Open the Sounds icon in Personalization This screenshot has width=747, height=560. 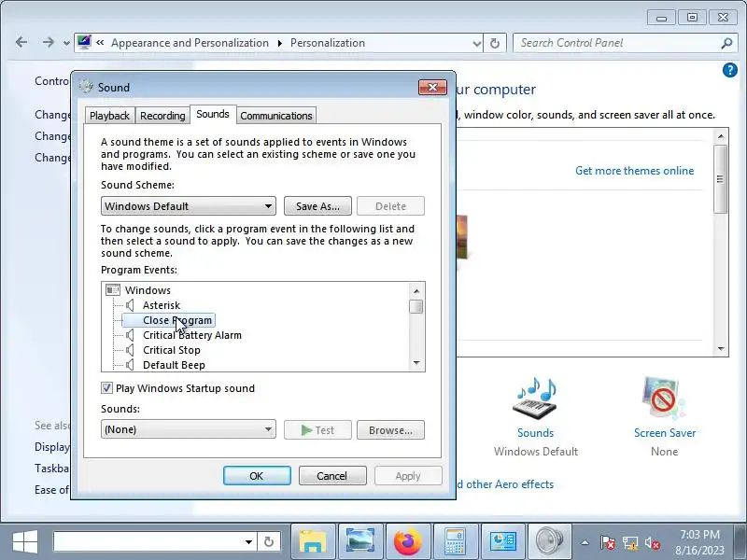coord(535,399)
